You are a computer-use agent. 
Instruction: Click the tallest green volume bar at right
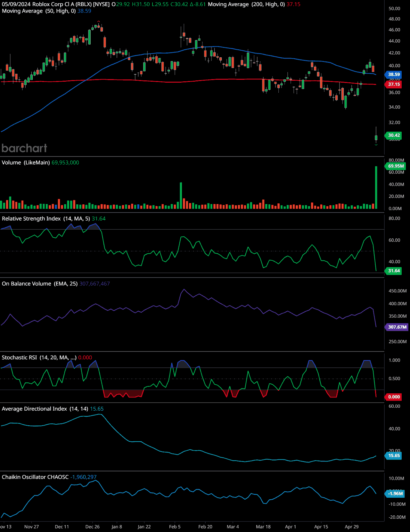click(376, 188)
